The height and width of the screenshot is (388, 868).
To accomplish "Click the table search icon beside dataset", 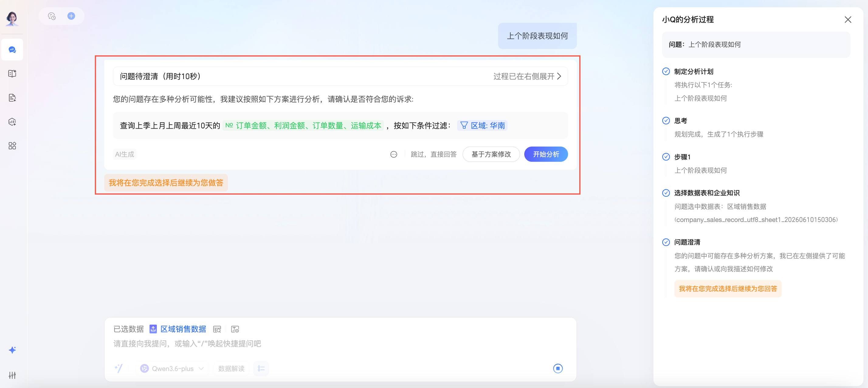I will (x=217, y=329).
